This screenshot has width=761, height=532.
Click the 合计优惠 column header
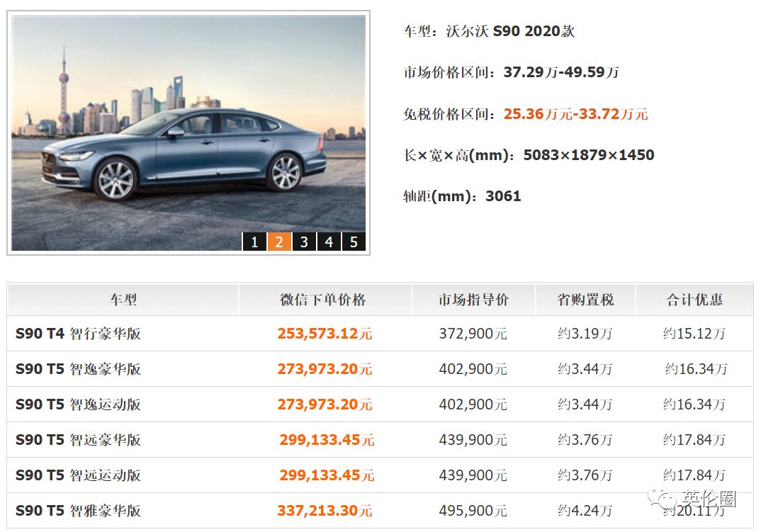(x=694, y=300)
